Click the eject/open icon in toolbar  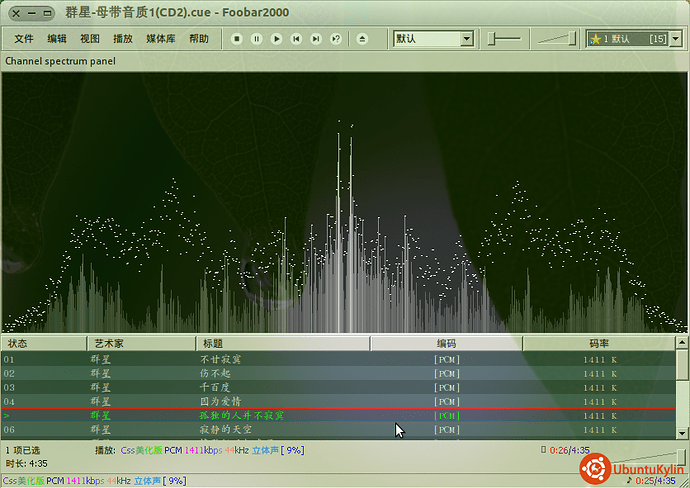click(x=362, y=39)
